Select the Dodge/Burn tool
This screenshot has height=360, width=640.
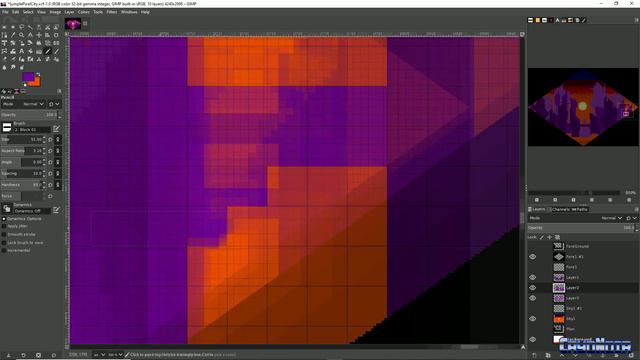point(22,67)
